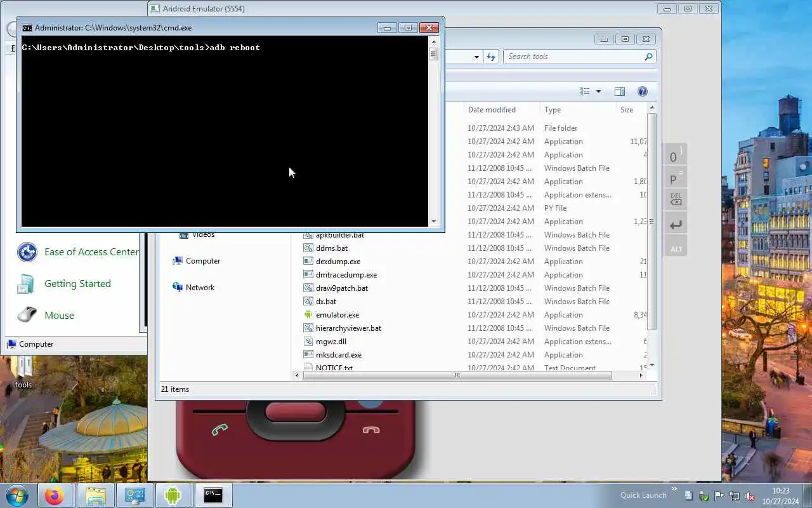Click the Explorer vertical scrollbar thumb
This screenshot has width=812, height=508.
coord(652,222)
